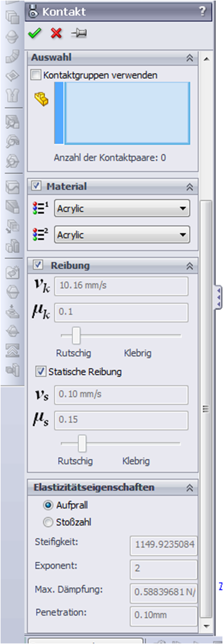Screen dimensions: 223x644
Task: Select the Stoßzahl radio option
Action: point(48,522)
